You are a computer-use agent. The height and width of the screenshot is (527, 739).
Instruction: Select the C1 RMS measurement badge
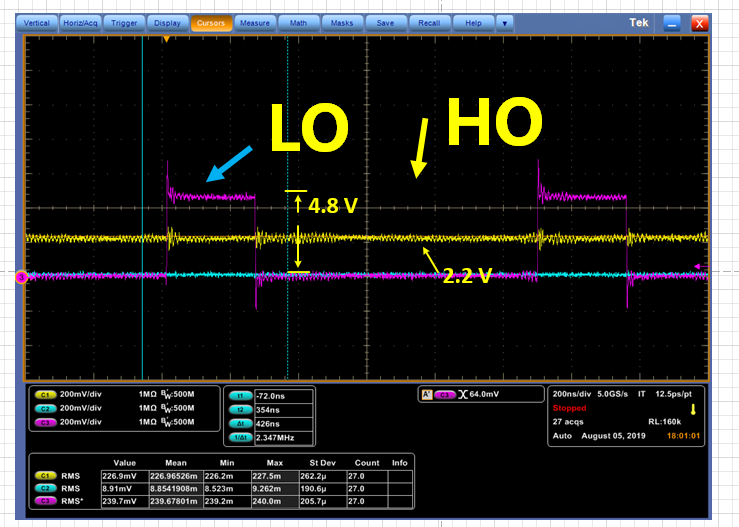click(x=45, y=476)
